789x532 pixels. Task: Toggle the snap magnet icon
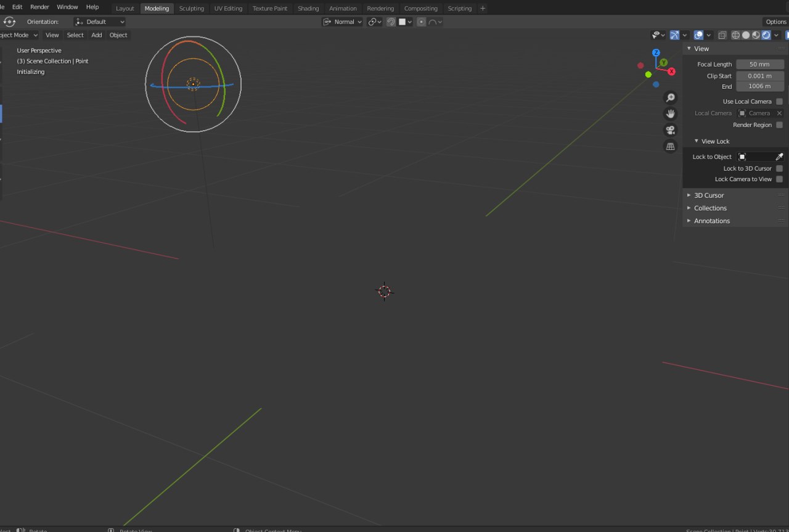391,22
